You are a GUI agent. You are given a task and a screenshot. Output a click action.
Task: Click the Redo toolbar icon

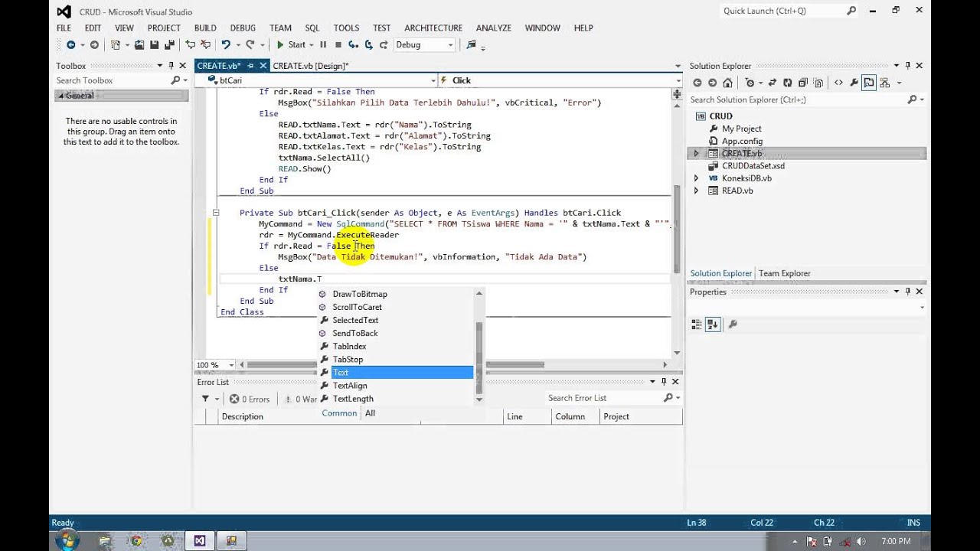tap(250, 44)
